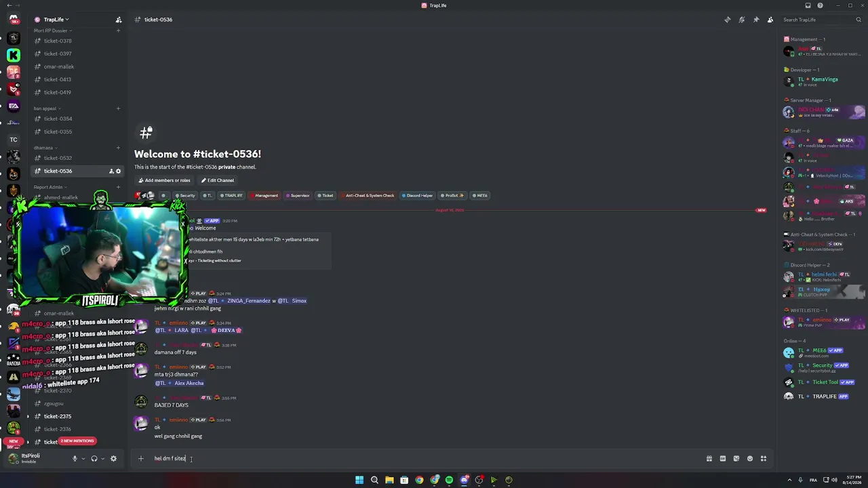The width and height of the screenshot is (868, 488).
Task: Create channel in Mort RP Dossier
Action: (x=119, y=30)
